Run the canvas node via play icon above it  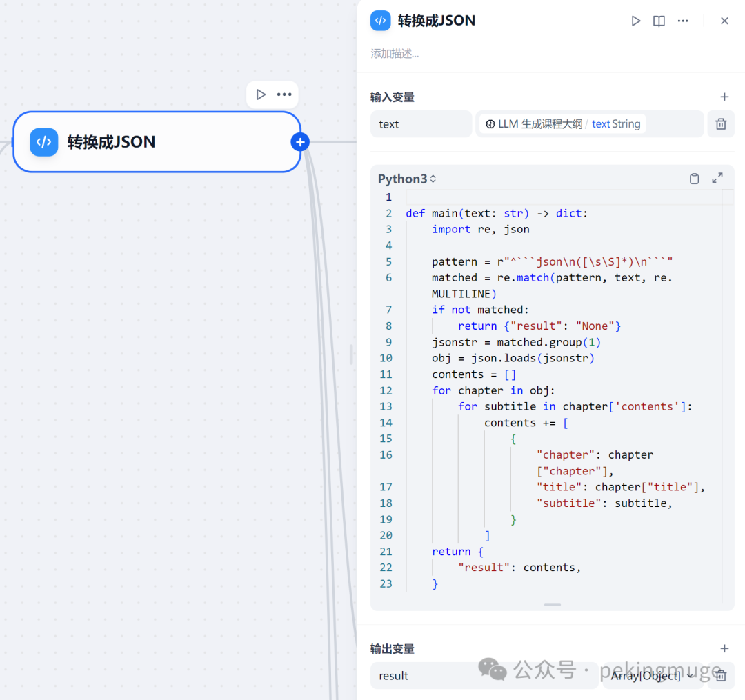(261, 94)
